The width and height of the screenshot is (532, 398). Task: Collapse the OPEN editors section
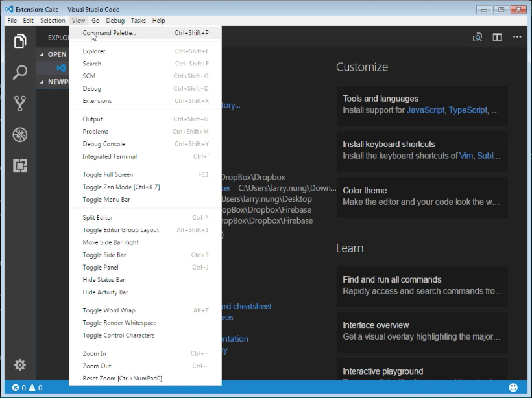point(42,54)
